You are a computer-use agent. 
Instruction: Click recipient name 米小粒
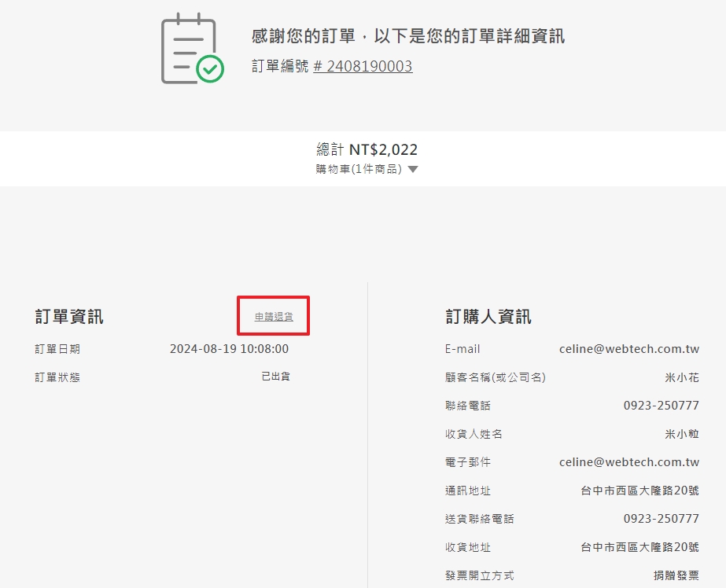[682, 434]
